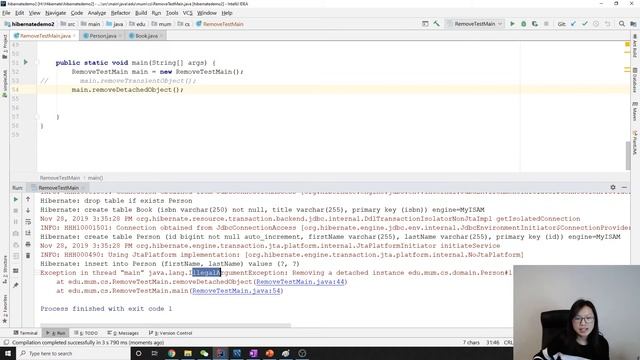Screen dimensions: 640x360
Task: Rerun program in the Run panel
Action: 16,200
